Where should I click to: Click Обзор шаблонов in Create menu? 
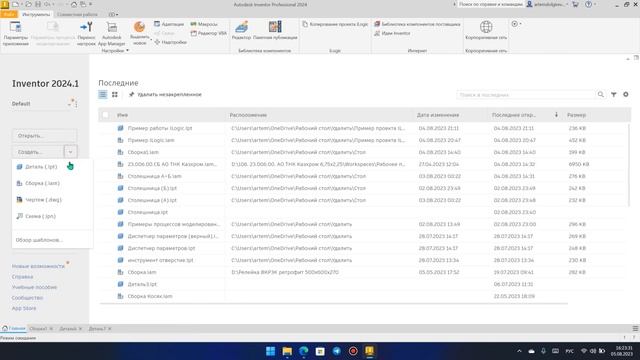[x=39, y=240]
